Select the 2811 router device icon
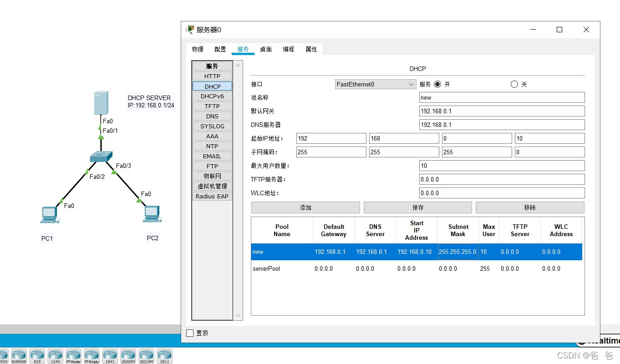The width and height of the screenshot is (620, 364). (x=164, y=356)
